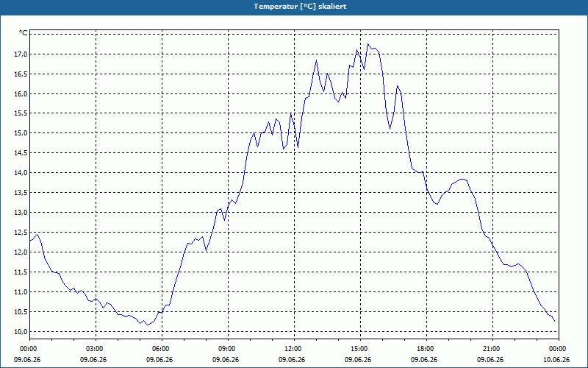Click the 09.06.26 date under 21:00

click(490, 360)
